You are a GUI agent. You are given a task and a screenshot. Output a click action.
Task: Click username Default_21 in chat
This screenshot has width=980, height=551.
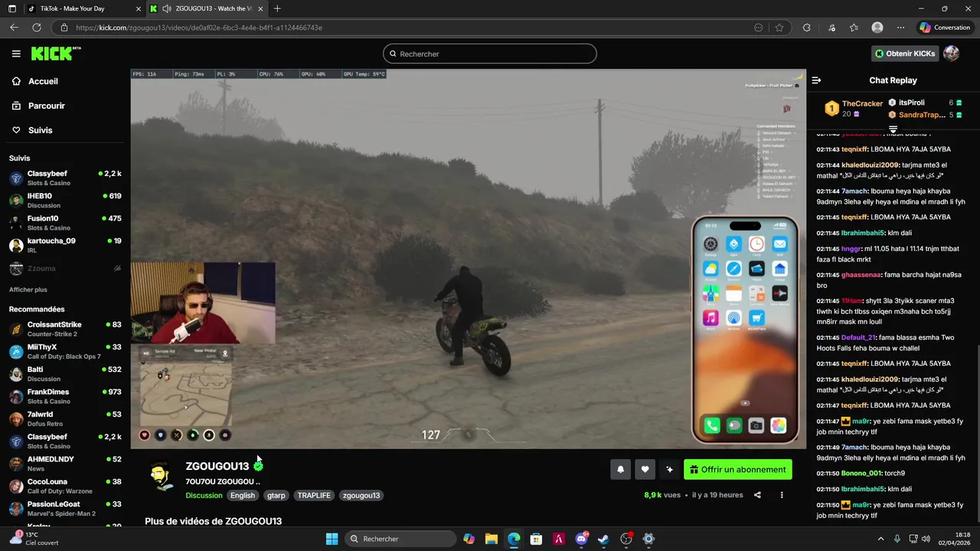(x=857, y=337)
